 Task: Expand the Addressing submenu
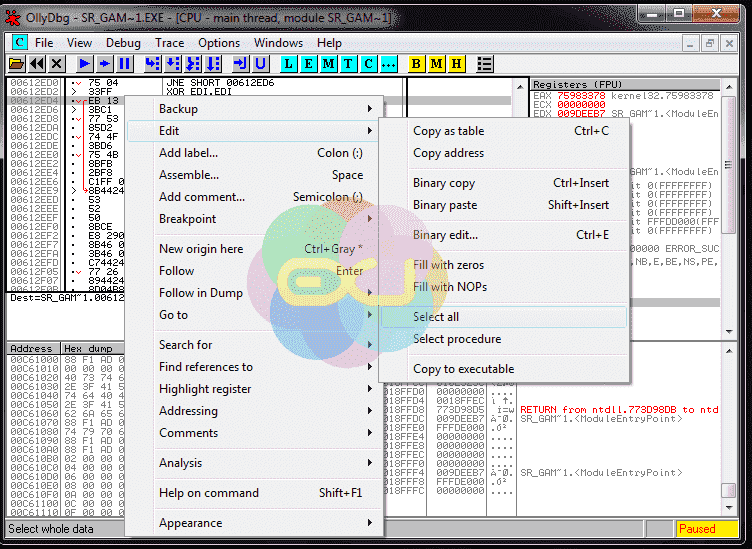click(x=255, y=411)
